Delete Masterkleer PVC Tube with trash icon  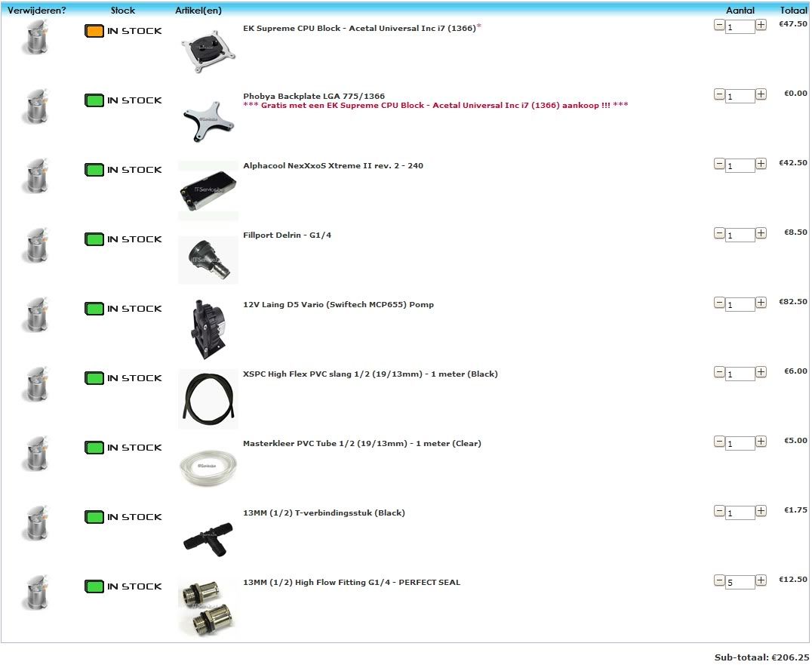click(35, 453)
